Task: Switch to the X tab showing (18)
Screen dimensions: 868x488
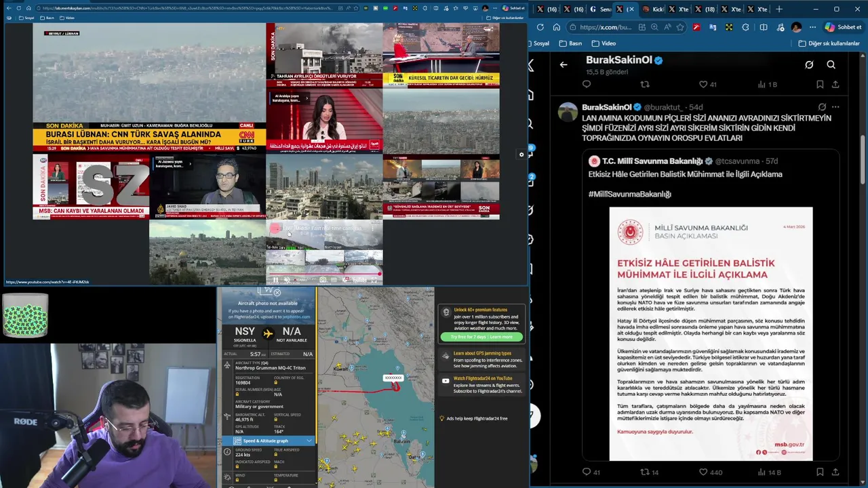Action: click(705, 9)
